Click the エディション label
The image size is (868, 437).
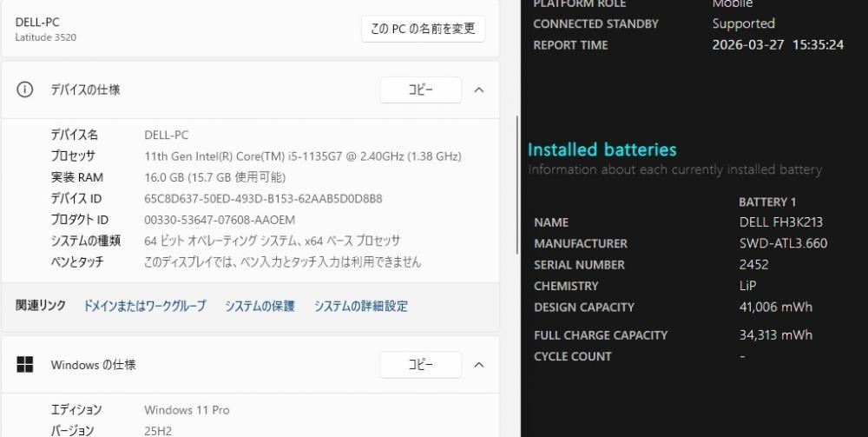(x=76, y=410)
